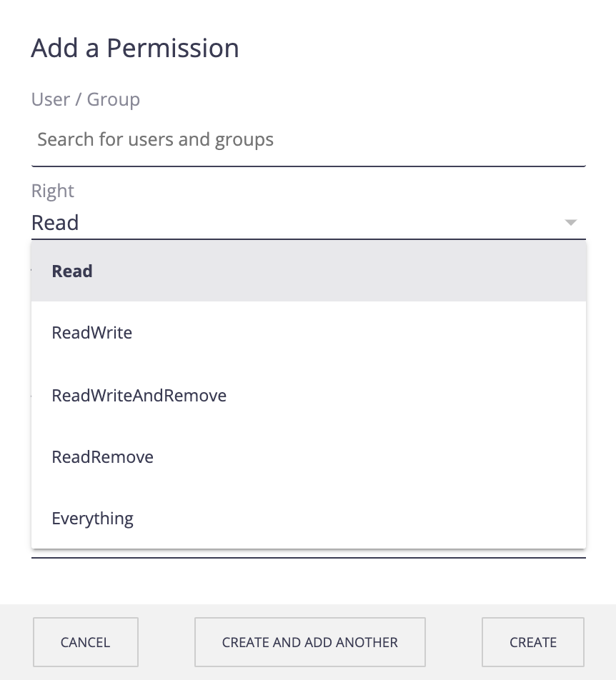616x680 pixels.
Task: Click the User / Group field label
Action: [86, 99]
